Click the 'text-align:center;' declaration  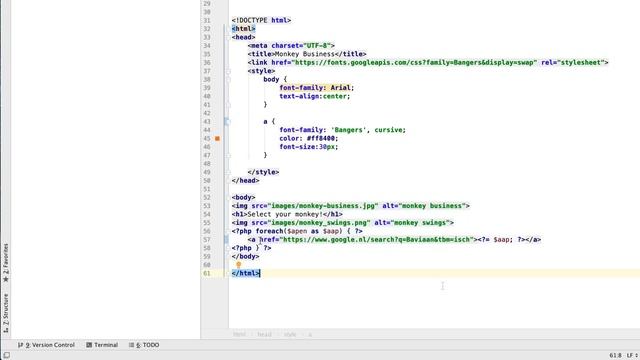[x=315, y=96]
